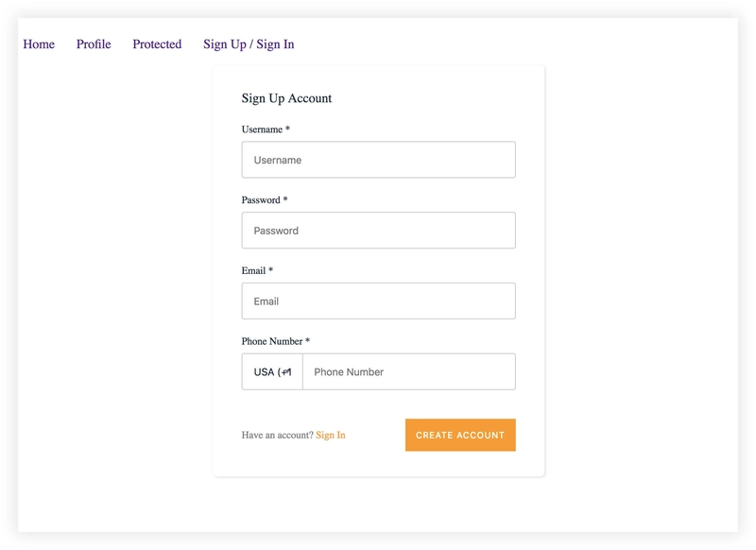Focus the Username input field

pyautogui.click(x=379, y=160)
